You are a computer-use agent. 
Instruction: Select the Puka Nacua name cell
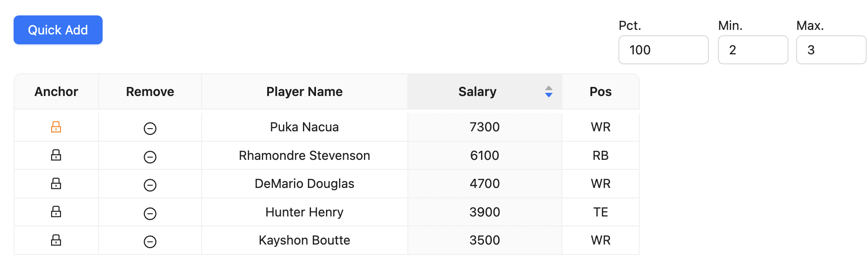point(304,127)
